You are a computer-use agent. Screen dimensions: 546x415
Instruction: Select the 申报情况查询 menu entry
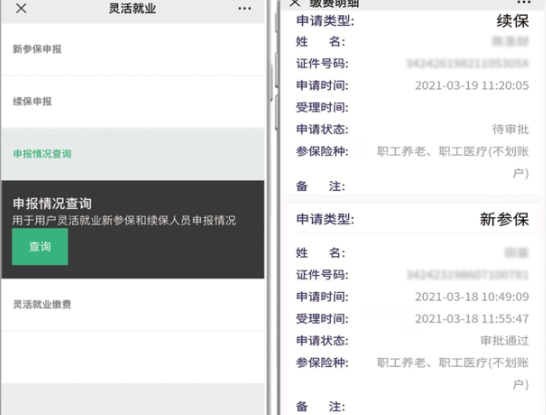(x=132, y=154)
